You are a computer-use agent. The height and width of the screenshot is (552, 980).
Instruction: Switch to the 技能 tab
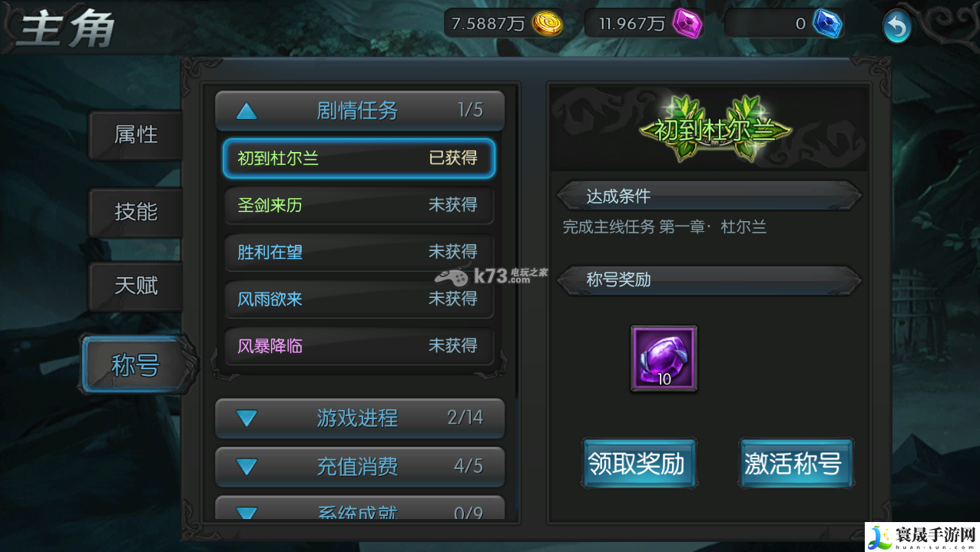click(x=135, y=212)
